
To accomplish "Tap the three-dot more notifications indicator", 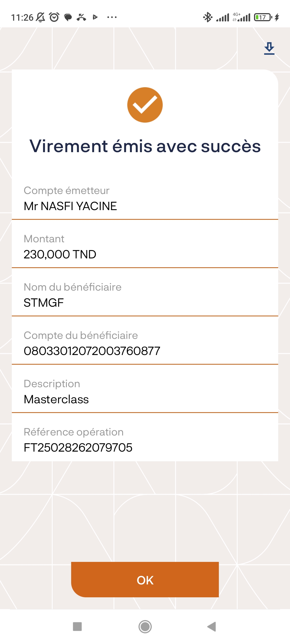I will click(112, 17).
